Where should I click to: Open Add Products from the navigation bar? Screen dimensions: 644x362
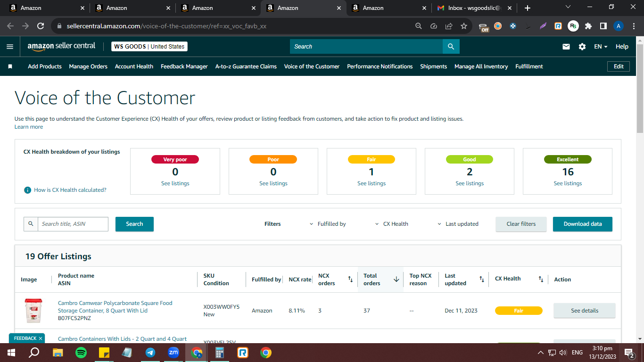[x=45, y=66]
